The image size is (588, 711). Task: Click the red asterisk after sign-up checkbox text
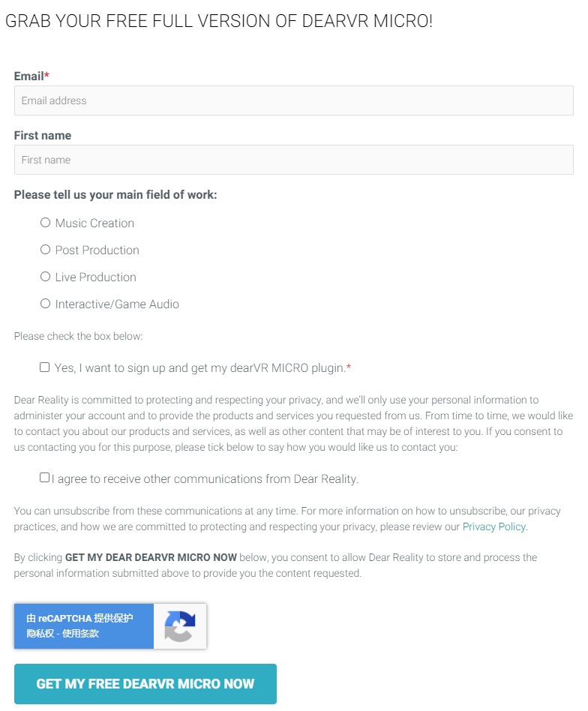(x=349, y=368)
